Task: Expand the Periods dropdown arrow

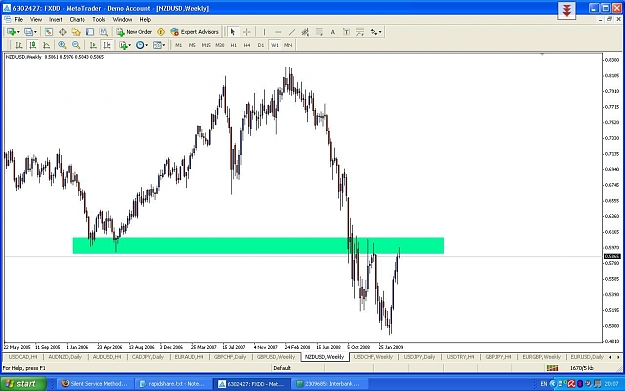Action: coord(147,45)
